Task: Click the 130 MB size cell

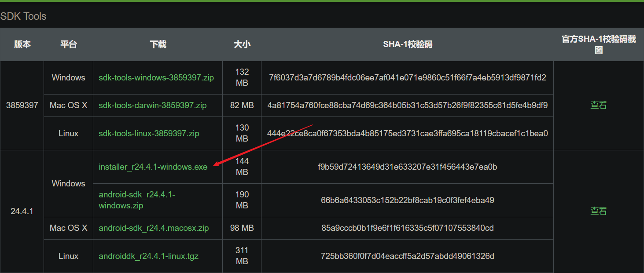Action: (x=242, y=133)
